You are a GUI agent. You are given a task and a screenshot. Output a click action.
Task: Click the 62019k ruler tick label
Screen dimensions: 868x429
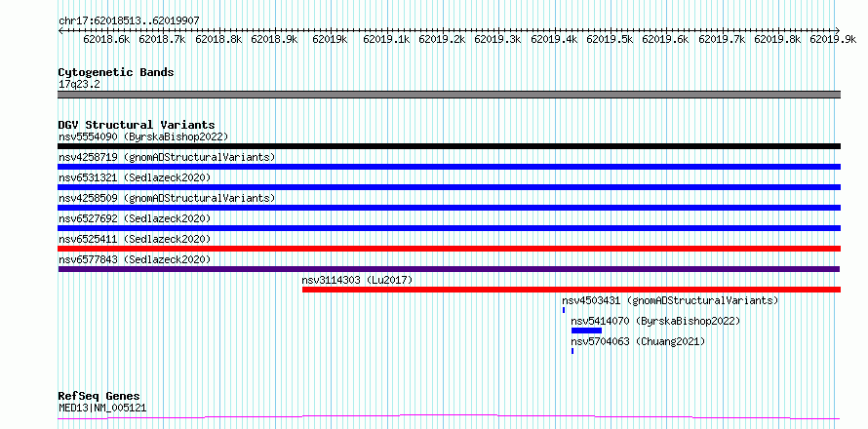330,39
